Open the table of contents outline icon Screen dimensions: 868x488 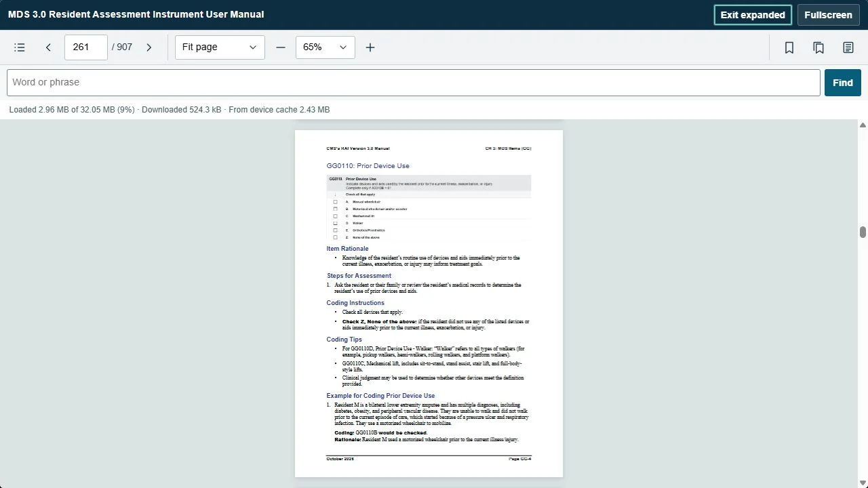point(20,47)
